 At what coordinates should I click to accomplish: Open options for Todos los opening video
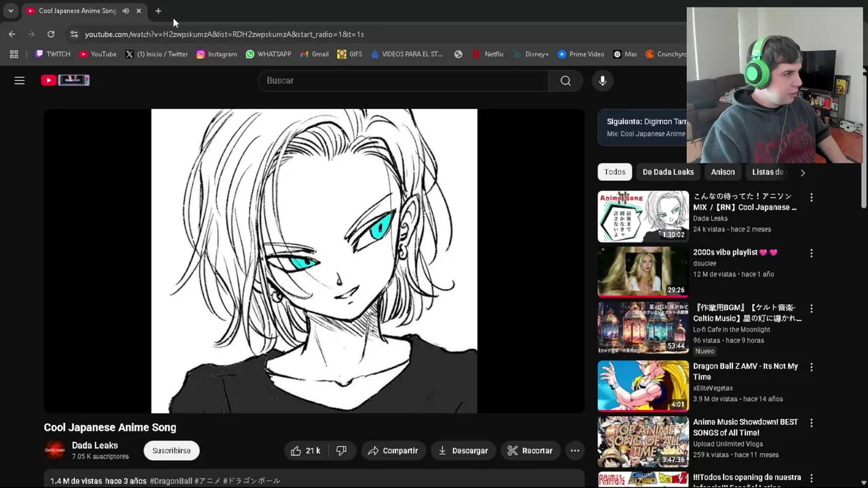(x=811, y=479)
